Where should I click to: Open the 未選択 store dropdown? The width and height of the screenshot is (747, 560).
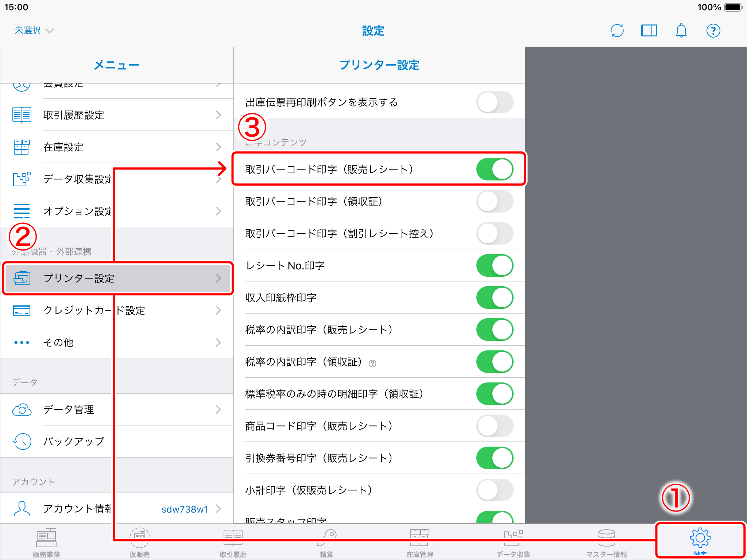pos(34,31)
